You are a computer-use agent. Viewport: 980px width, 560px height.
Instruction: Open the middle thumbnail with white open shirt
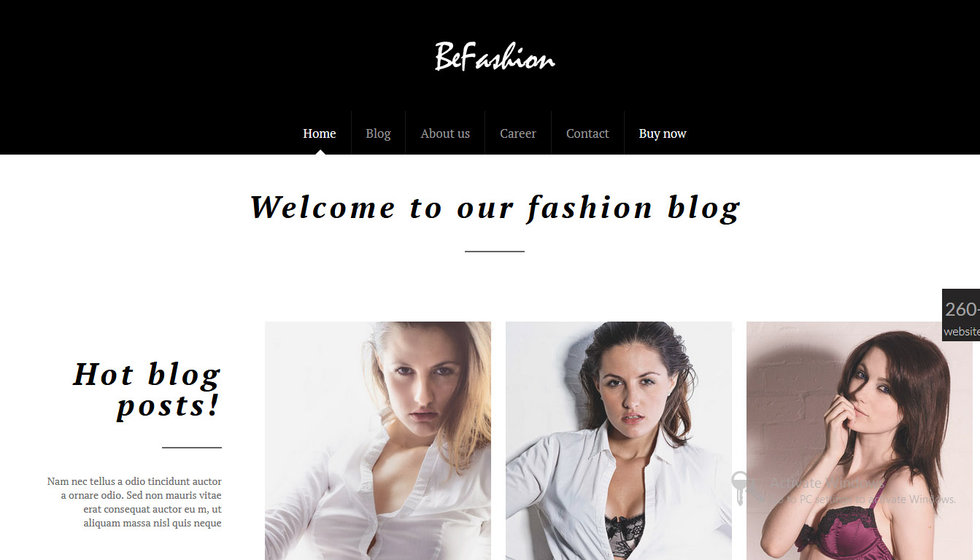pos(619,440)
